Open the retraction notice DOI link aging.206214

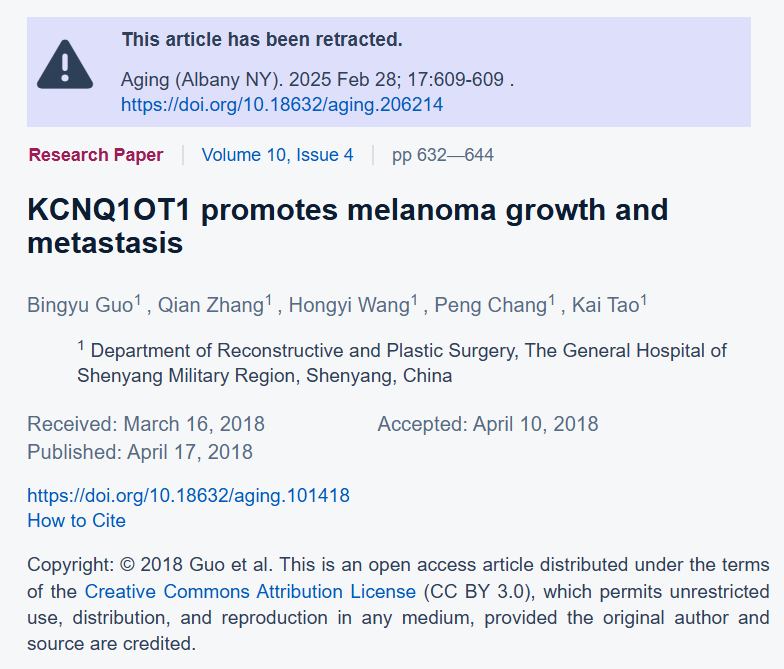(282, 104)
